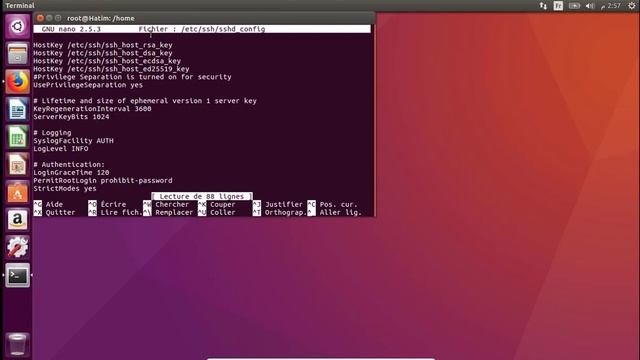Click the 'LogLevel INFO' line
Viewport: 640px width, 360px height.
(x=61, y=149)
